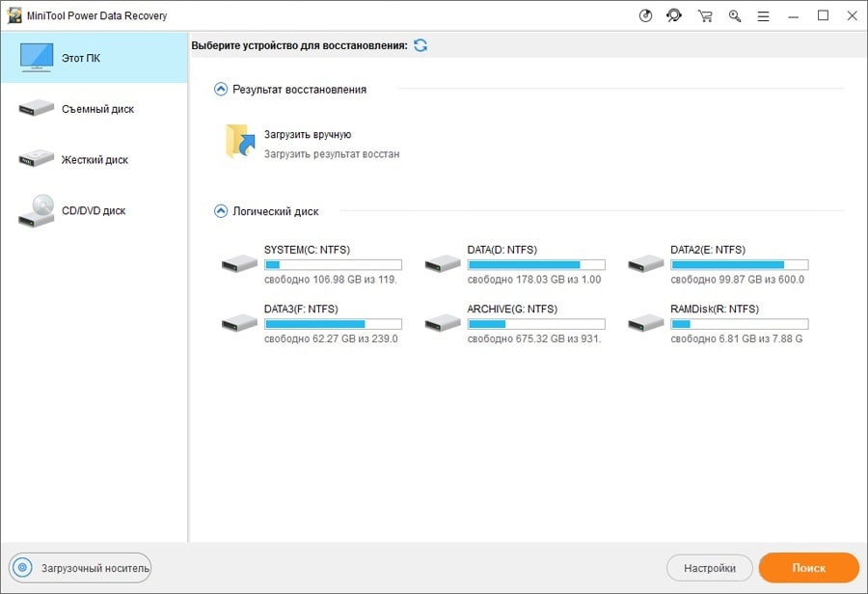This screenshot has height=594, width=868.
Task: Switch to Этот ПК tab
Action: [x=95, y=58]
